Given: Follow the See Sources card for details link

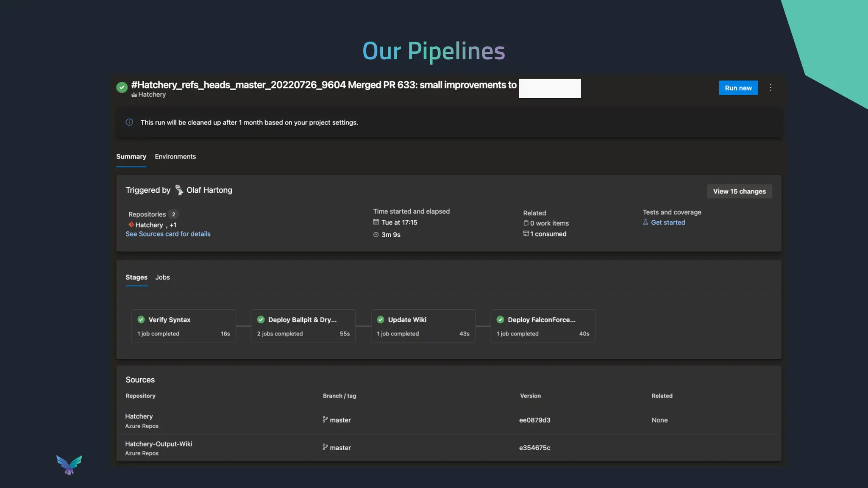Looking at the screenshot, I should pyautogui.click(x=168, y=234).
